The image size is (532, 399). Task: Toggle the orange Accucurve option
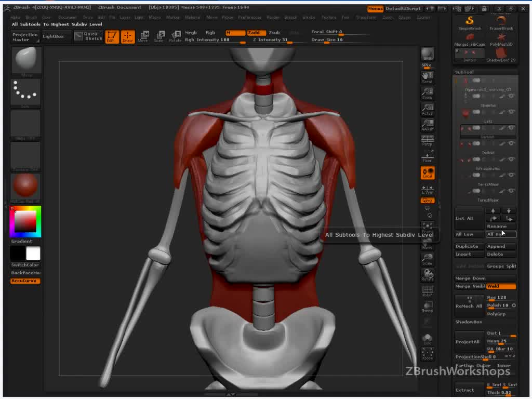click(x=25, y=281)
